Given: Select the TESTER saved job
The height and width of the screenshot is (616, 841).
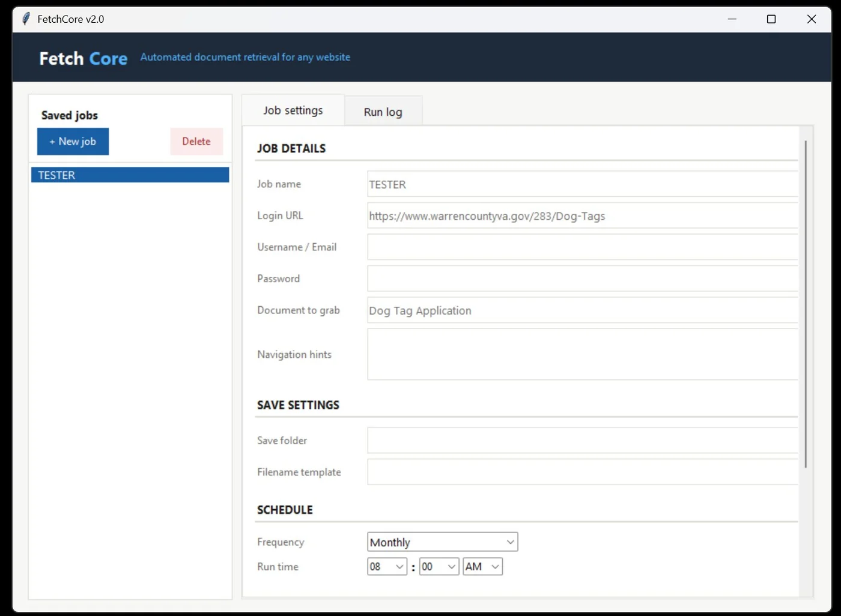Looking at the screenshot, I should tap(130, 175).
